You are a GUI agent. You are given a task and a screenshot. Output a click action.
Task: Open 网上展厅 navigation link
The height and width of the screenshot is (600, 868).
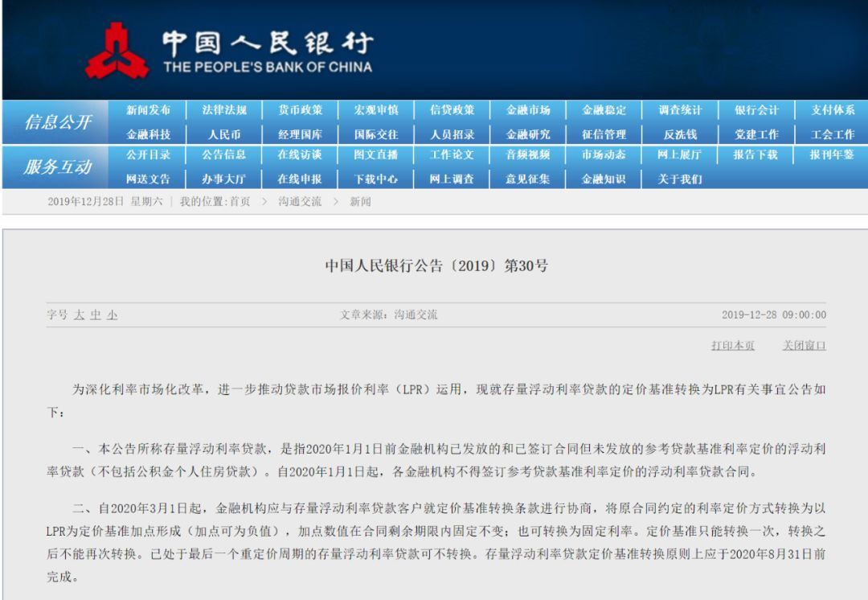(681, 154)
